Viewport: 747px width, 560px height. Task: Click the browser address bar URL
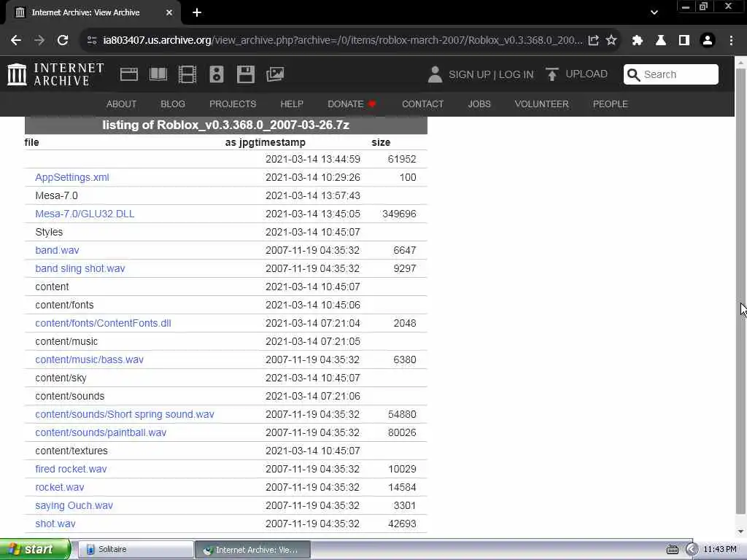coord(342,40)
